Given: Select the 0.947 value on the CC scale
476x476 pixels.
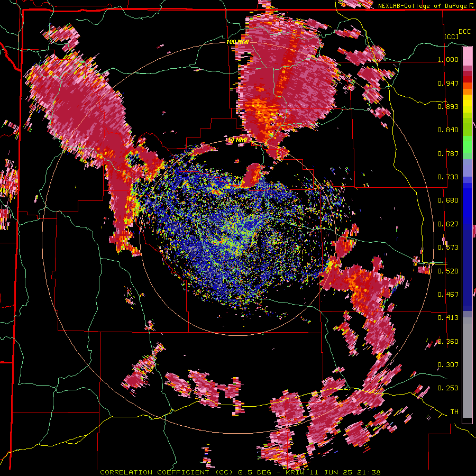Looking at the screenshot, I should (448, 83).
